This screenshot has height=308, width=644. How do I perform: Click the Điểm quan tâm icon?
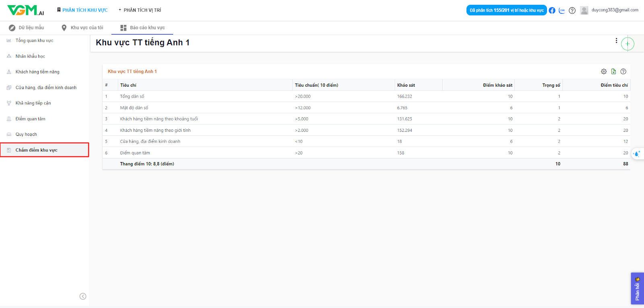coord(9,119)
